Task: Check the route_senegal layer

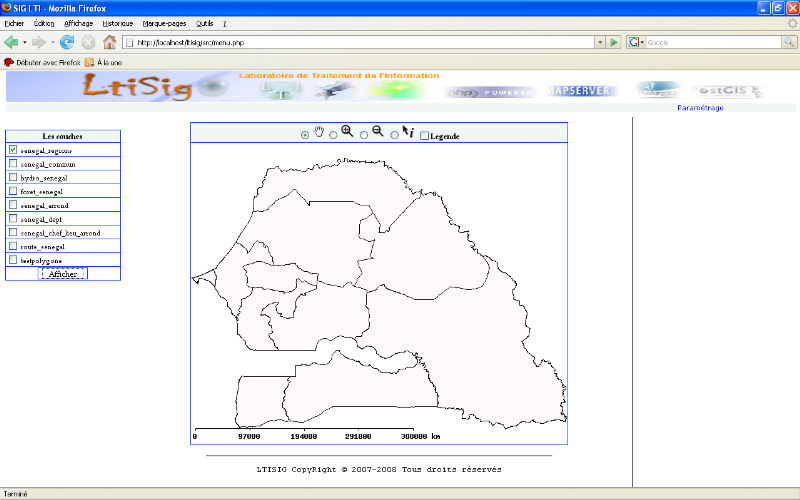Action: (13, 246)
